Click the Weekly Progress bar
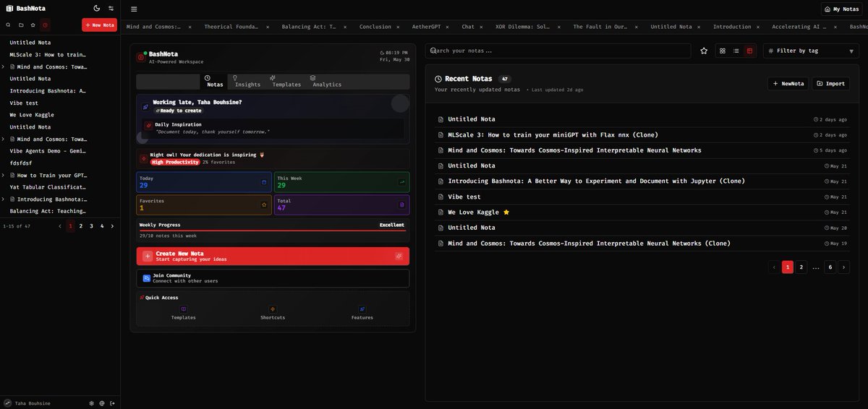The width and height of the screenshot is (868, 409). tap(273, 231)
